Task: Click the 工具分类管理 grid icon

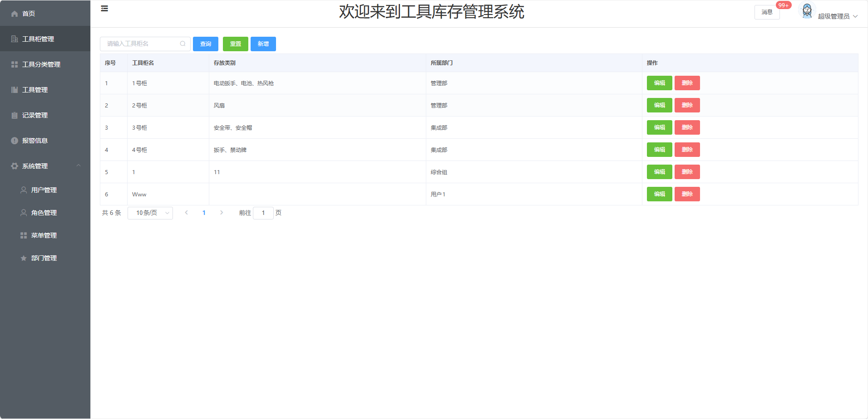Action: [15, 64]
